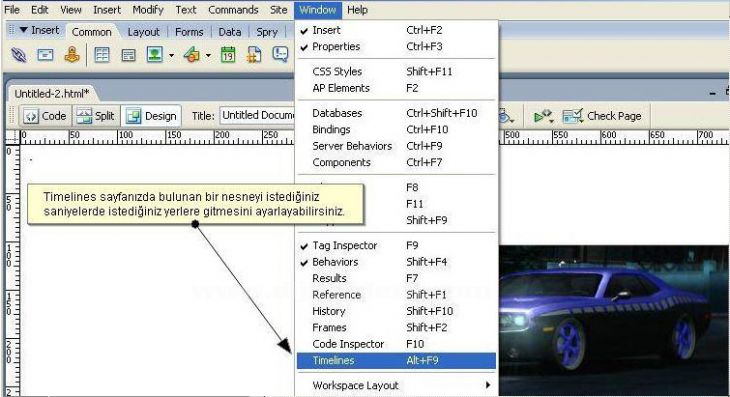Image resolution: width=730 pixels, height=397 pixels.
Task: Click the Check Page button label
Action: coord(614,116)
